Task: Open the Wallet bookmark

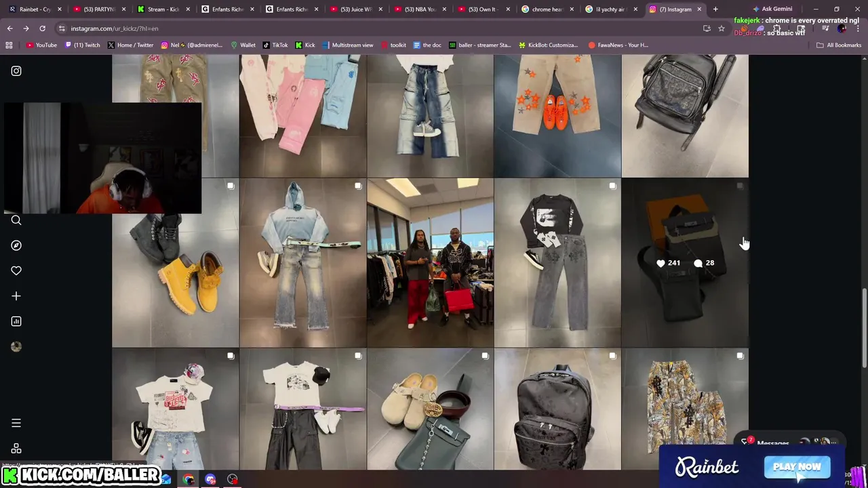Action: click(243, 45)
